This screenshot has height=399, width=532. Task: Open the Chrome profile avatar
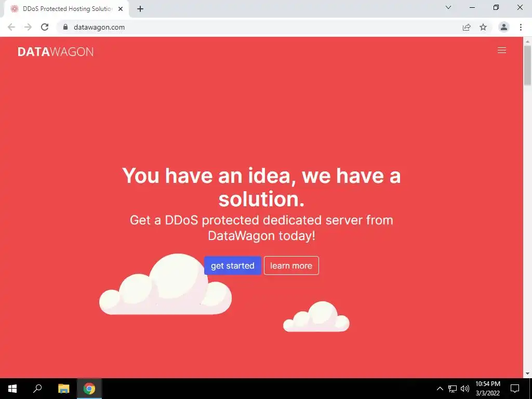(504, 27)
